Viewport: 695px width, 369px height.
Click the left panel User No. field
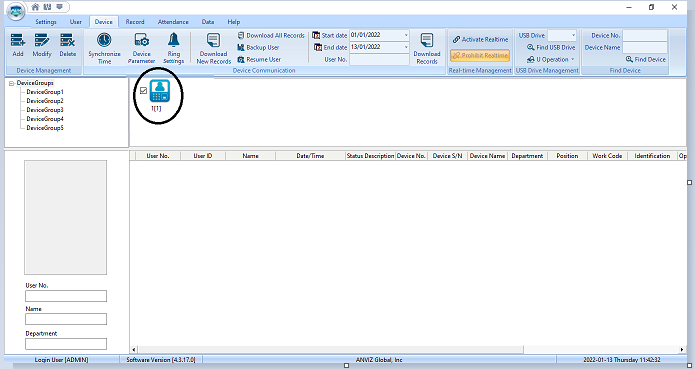(x=66, y=296)
